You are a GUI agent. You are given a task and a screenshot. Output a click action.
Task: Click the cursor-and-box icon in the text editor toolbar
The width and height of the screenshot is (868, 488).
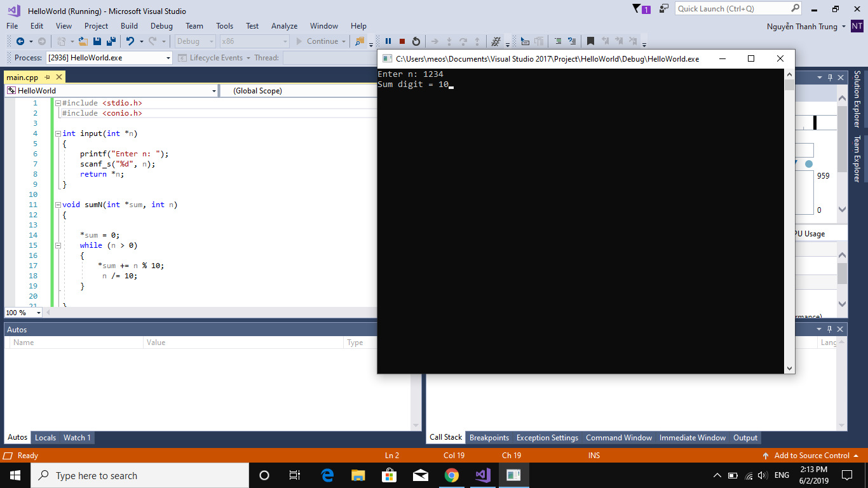[525, 41]
